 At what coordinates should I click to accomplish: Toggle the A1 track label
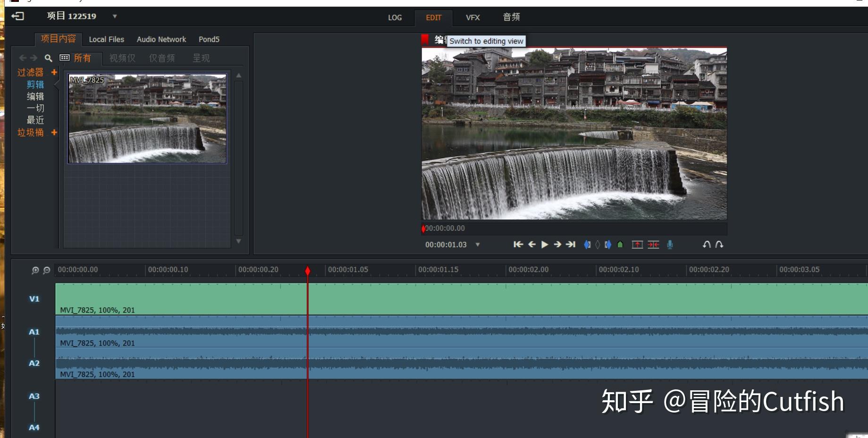click(x=34, y=332)
